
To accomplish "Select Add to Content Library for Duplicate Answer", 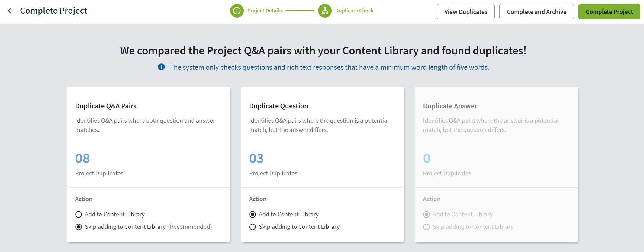I will 427,215.
